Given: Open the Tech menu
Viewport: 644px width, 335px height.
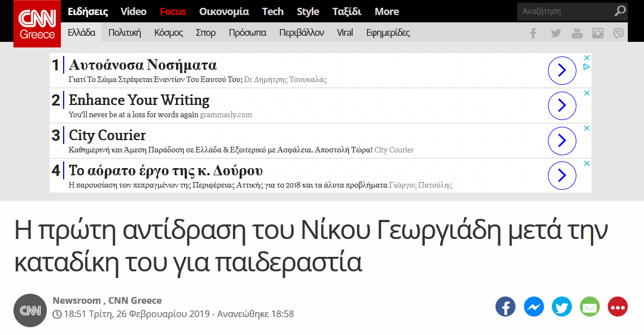Looking at the screenshot, I should pos(273,12).
